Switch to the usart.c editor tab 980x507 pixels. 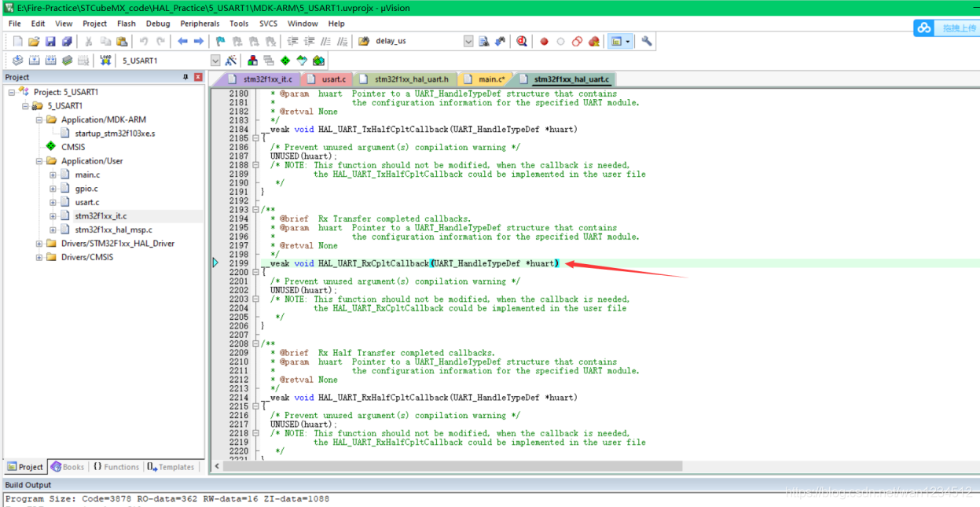tap(333, 79)
